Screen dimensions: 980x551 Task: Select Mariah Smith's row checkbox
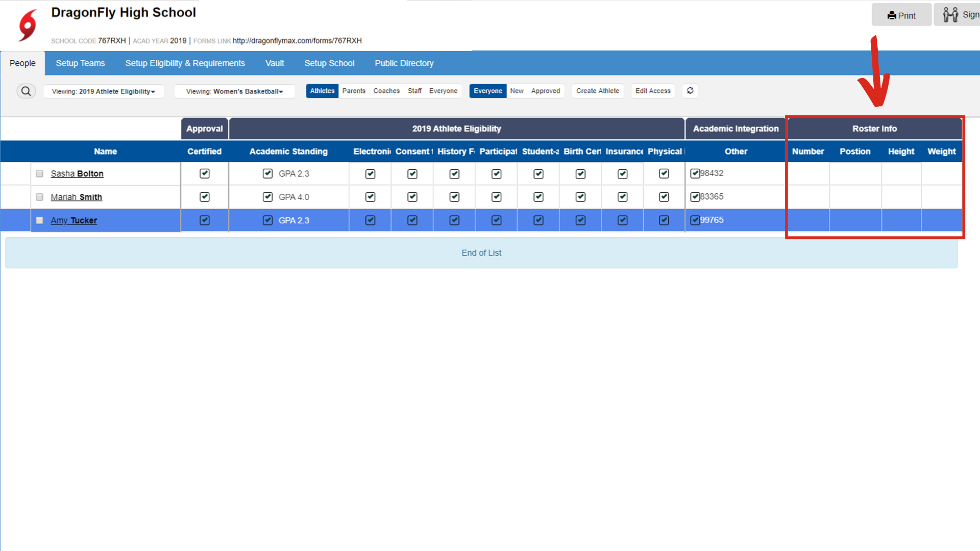[40, 197]
